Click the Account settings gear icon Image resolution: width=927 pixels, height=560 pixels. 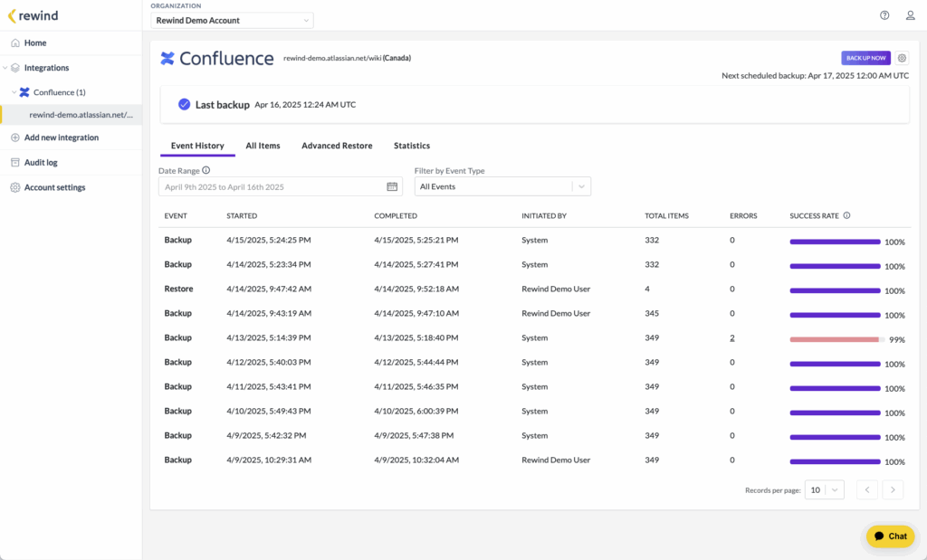pyautogui.click(x=15, y=187)
